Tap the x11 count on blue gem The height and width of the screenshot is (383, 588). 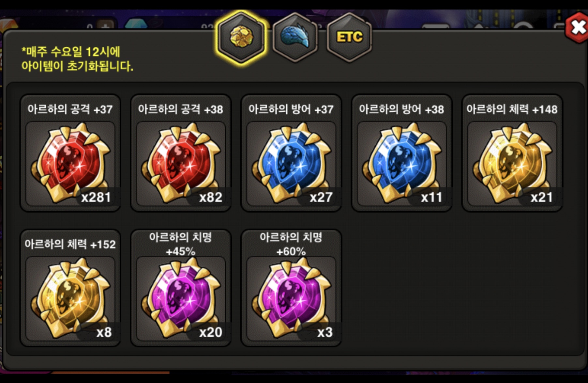pos(431,197)
